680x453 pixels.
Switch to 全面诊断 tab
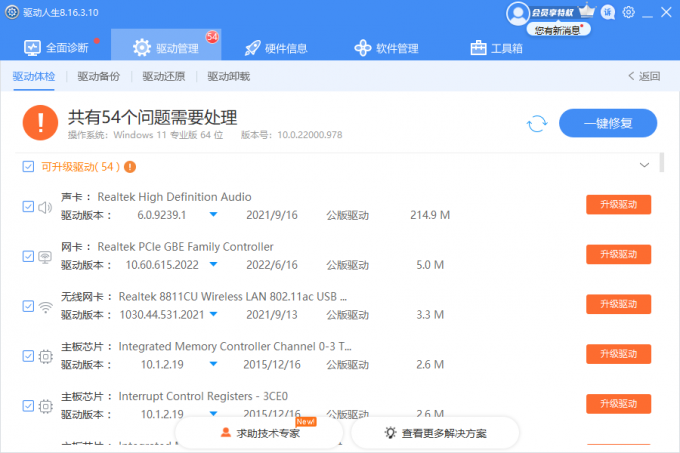point(56,48)
